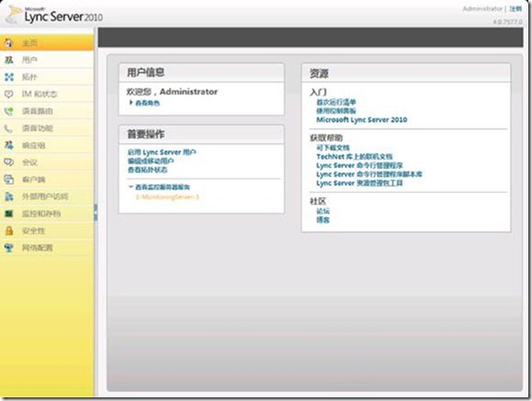Click the 注销 sign-out link
The height and width of the screenshot is (401, 532).
515,9
